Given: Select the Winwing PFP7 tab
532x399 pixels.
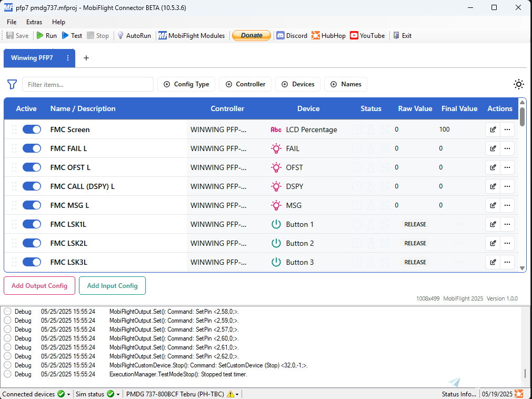Looking at the screenshot, I should pos(32,58).
